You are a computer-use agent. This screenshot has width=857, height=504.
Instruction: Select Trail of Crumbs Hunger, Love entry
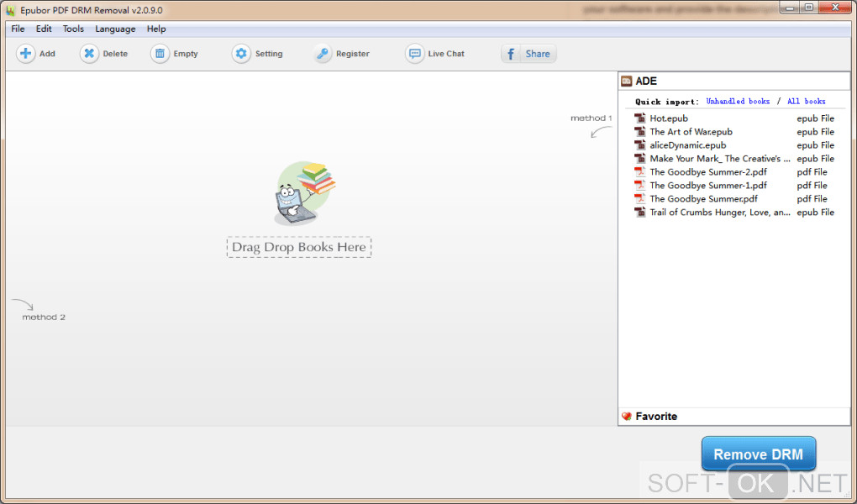(720, 212)
